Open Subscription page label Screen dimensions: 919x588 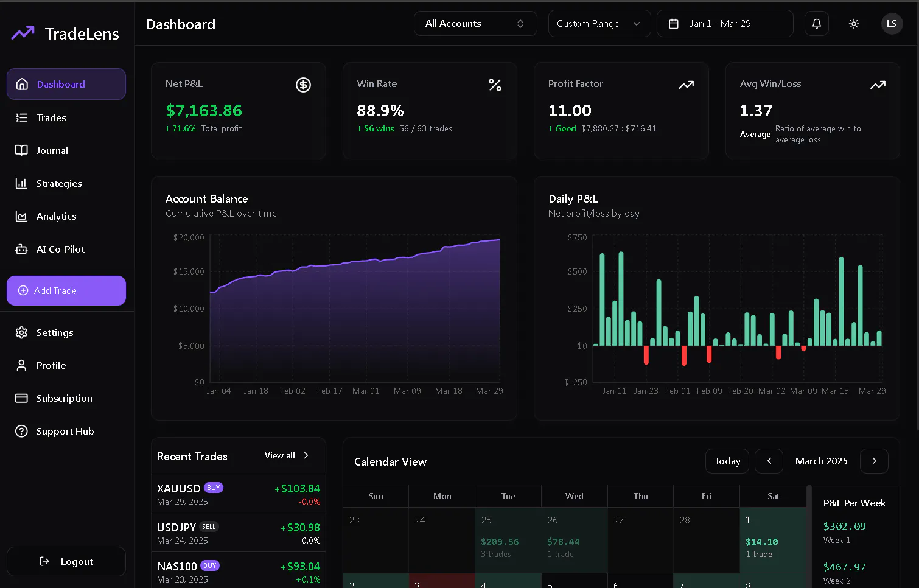65,398
